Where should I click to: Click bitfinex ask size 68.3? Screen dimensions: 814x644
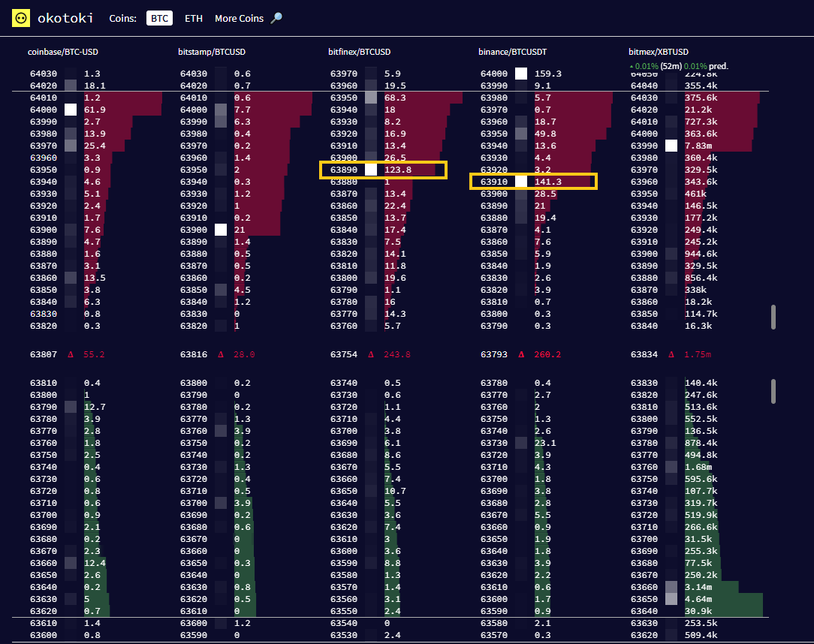click(395, 98)
